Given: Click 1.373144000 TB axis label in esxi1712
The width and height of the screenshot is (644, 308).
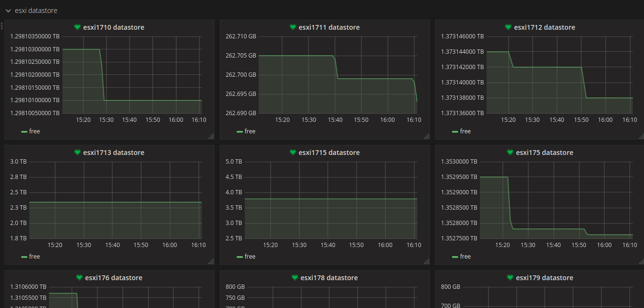Looking at the screenshot, I should (x=463, y=51).
